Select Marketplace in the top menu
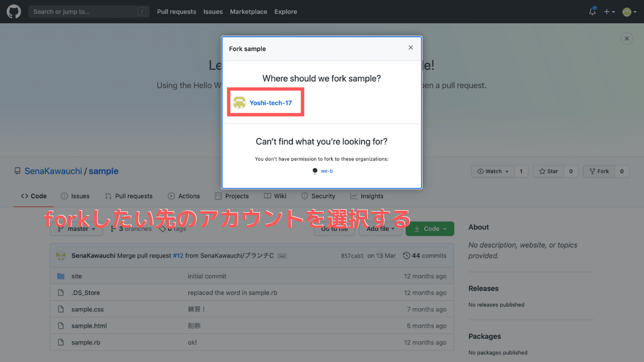Screen dimensions: 644x362 [249, 11]
